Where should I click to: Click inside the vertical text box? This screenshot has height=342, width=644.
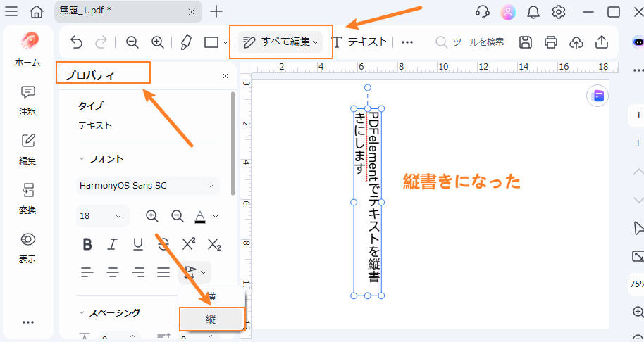367,202
